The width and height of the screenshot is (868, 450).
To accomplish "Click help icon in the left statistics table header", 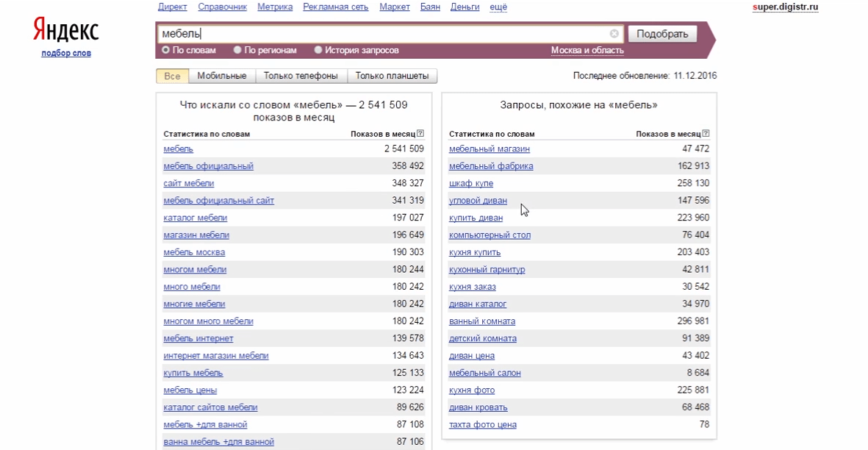I will point(420,134).
